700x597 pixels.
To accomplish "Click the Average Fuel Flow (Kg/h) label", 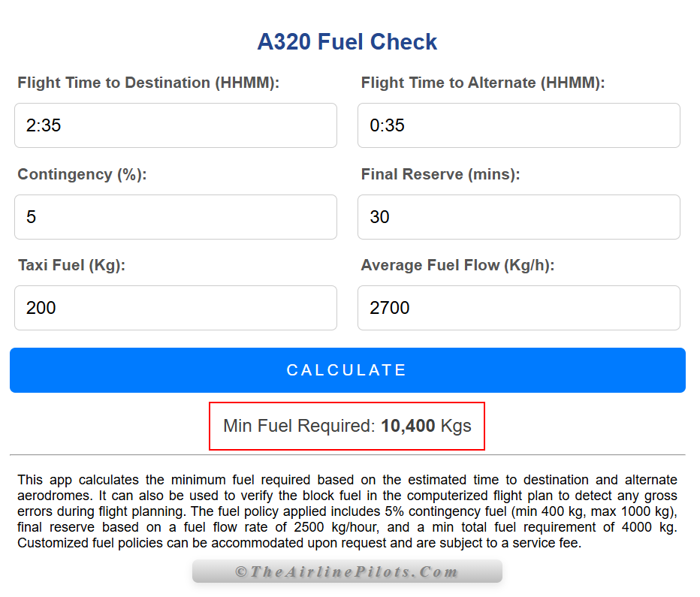I will coord(457,265).
